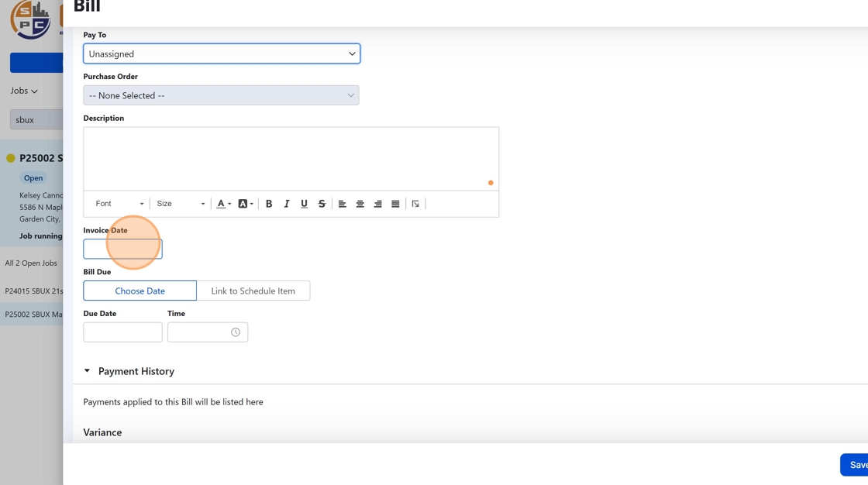Click the Due Date input field
Screen dimensions: 868x485
tap(122, 332)
